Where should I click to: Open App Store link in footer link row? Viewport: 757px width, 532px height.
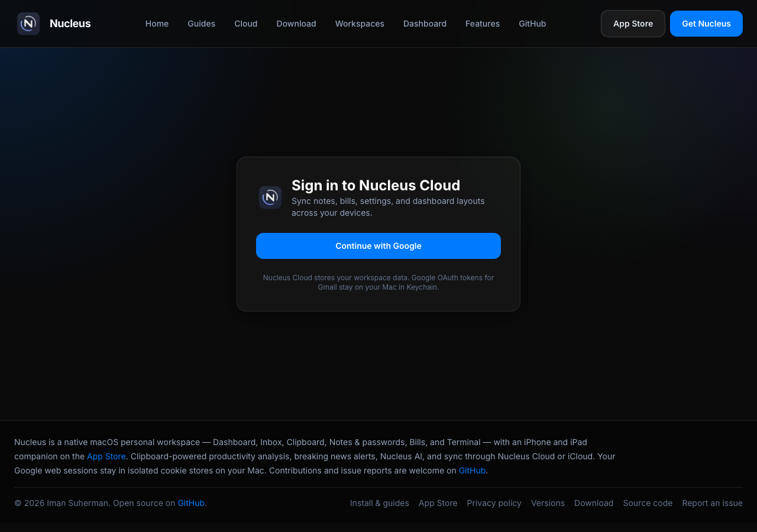pyautogui.click(x=438, y=503)
